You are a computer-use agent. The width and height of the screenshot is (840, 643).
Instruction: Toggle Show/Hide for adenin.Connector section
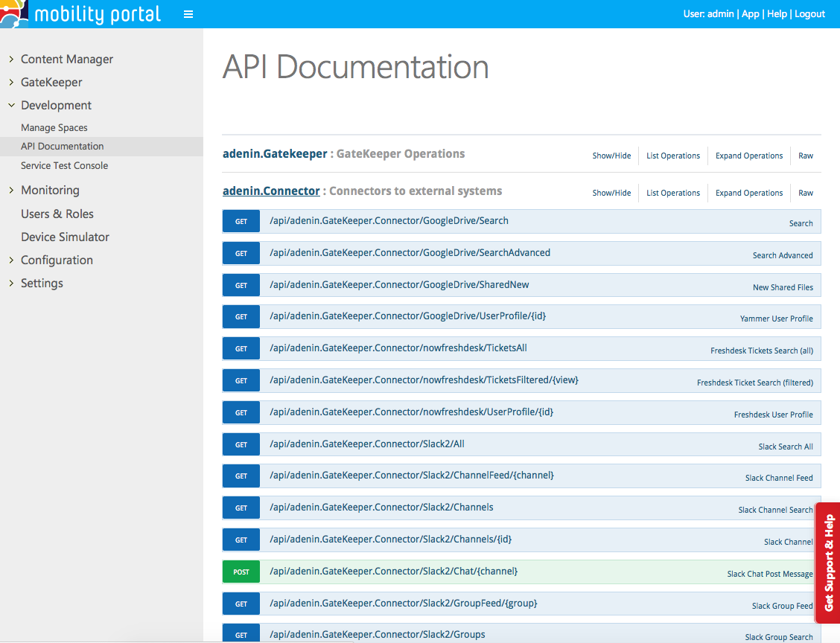(x=611, y=193)
